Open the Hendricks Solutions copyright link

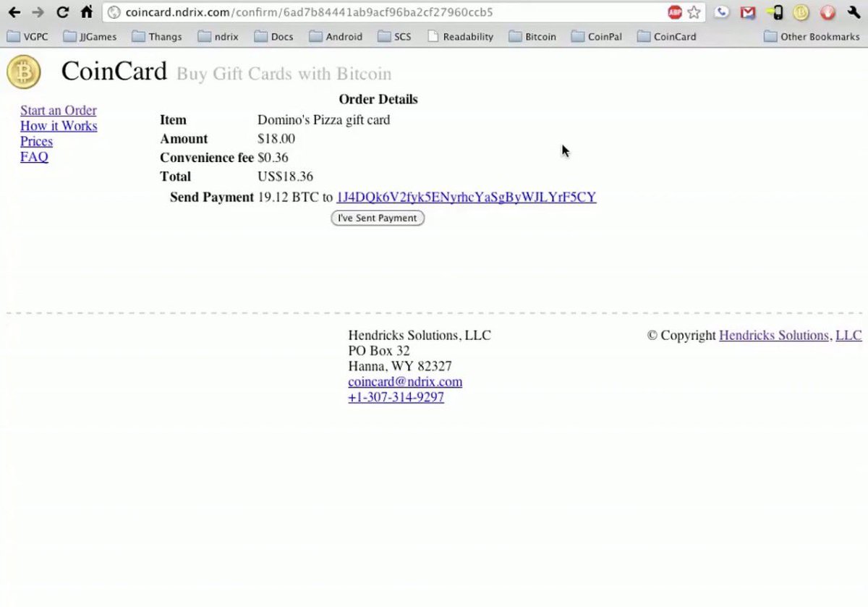(x=774, y=336)
